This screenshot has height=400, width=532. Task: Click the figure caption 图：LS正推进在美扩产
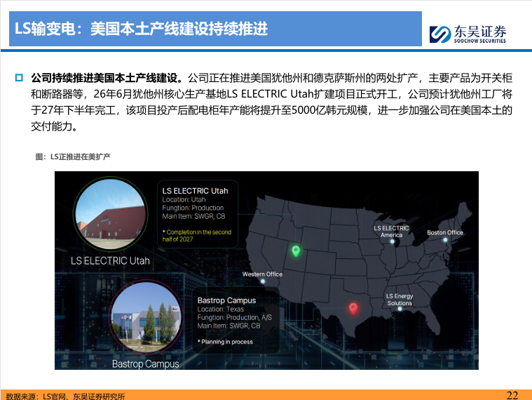(x=73, y=156)
